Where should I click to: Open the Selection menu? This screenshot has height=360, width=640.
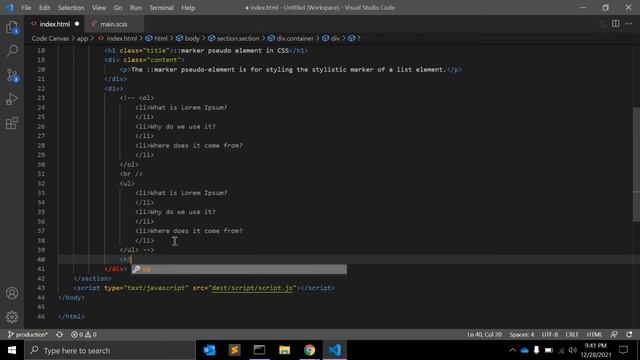pos(71,8)
